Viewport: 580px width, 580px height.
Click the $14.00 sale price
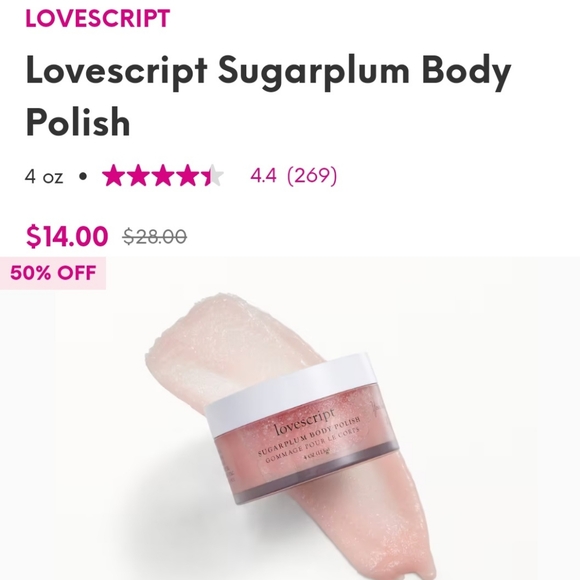[x=67, y=237]
